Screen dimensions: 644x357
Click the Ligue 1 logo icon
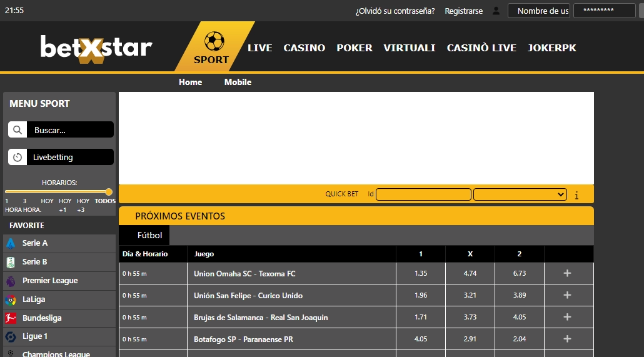pos(11,336)
